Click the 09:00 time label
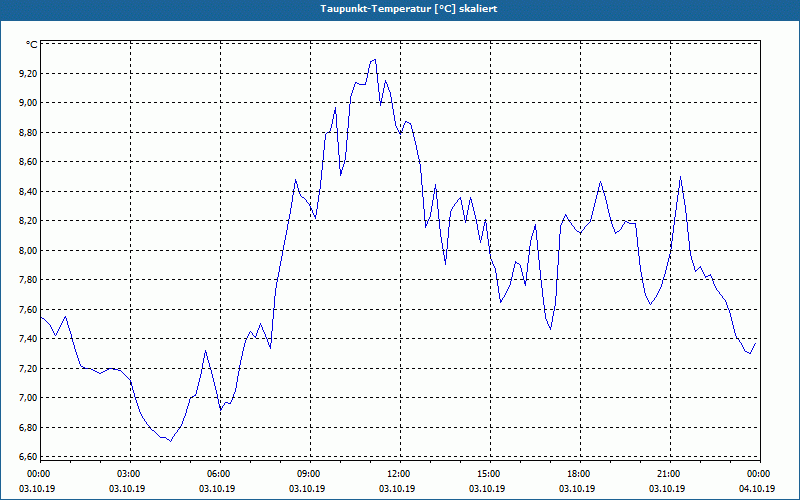 pyautogui.click(x=310, y=474)
